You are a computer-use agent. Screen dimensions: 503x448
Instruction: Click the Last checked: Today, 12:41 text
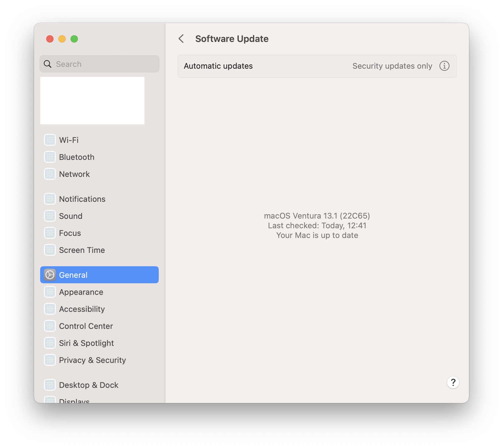(x=317, y=226)
